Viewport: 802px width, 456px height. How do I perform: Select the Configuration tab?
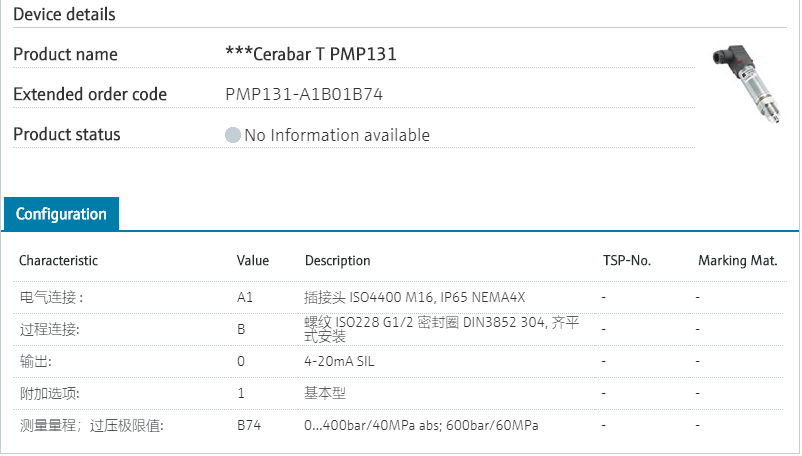coord(61,214)
